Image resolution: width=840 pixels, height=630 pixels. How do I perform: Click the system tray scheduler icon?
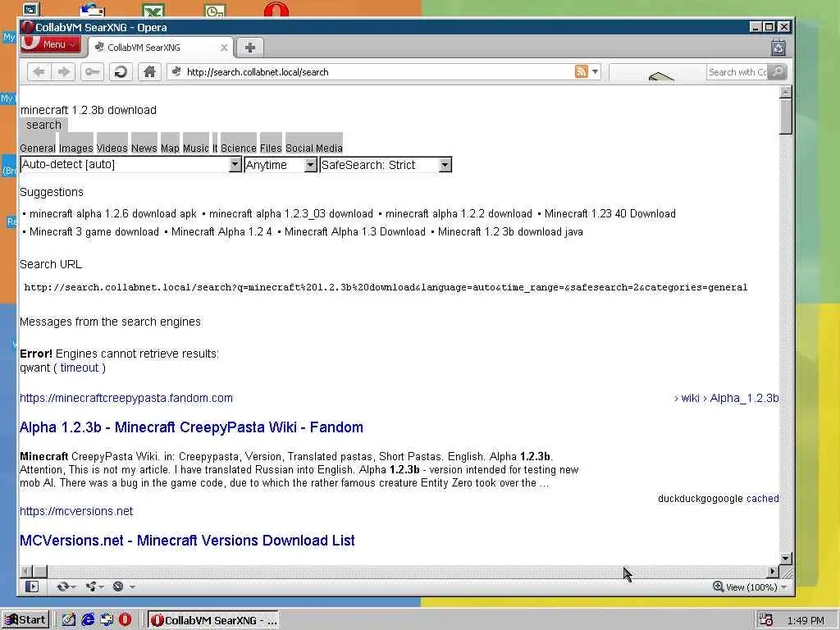766,620
